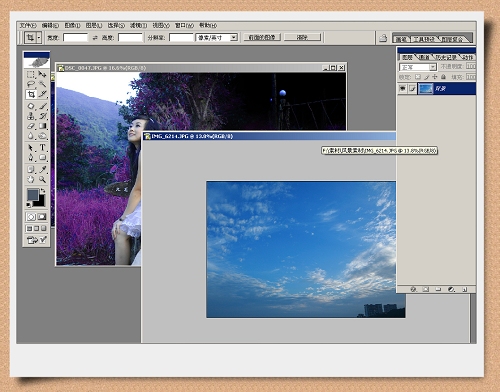Switch to the 历史记录 (History) tab

[x=447, y=57]
